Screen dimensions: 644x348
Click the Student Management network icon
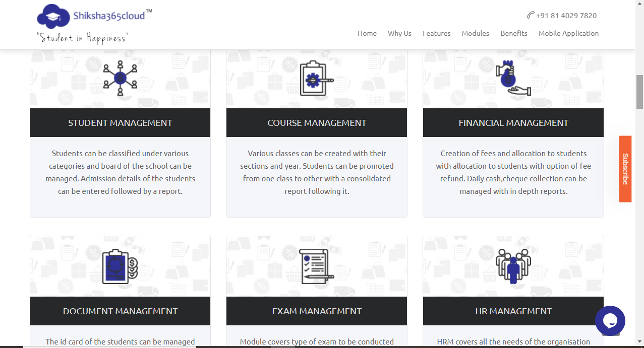(120, 78)
